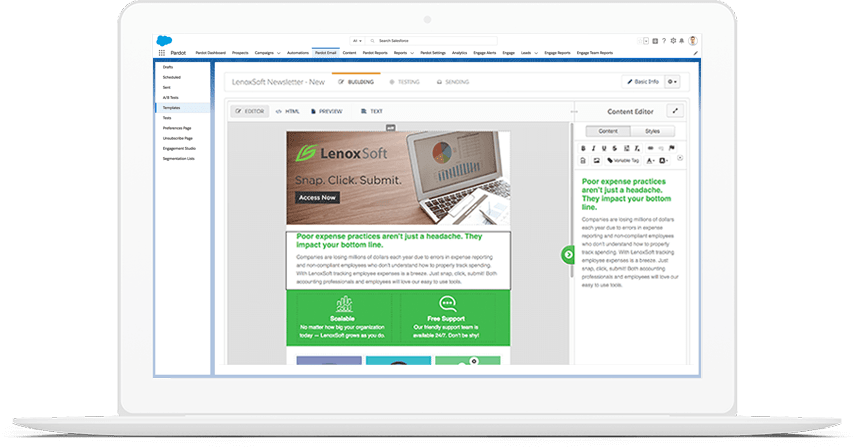Click the Search Salesforce input field
The height and width of the screenshot is (447, 857).
coord(431,40)
